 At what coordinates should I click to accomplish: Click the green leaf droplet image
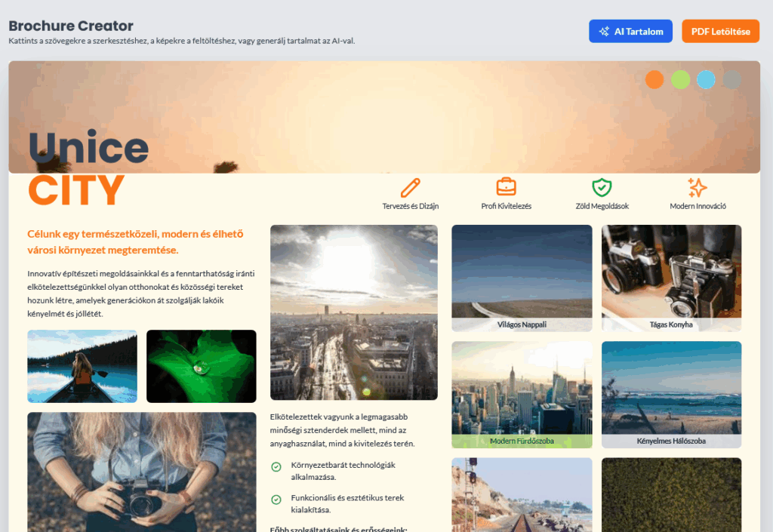tap(201, 366)
